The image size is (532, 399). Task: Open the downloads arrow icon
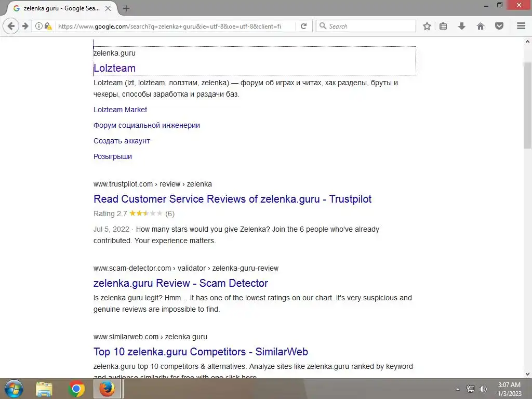tap(462, 26)
